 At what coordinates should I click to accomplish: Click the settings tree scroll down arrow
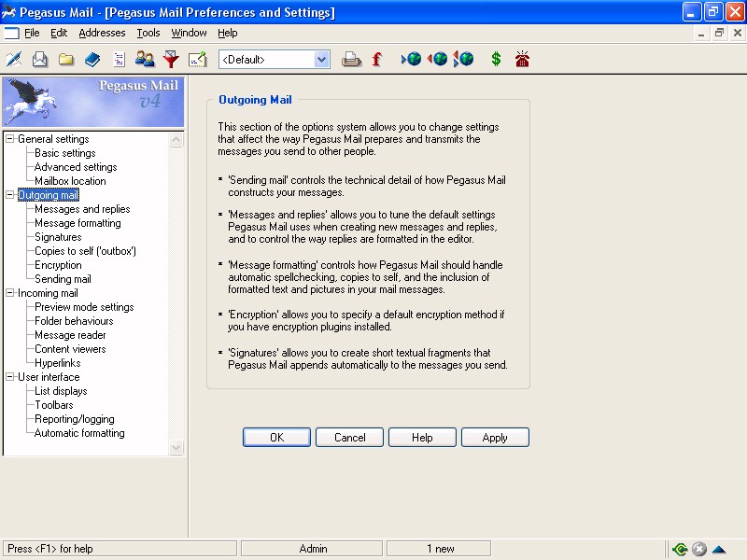(176, 447)
